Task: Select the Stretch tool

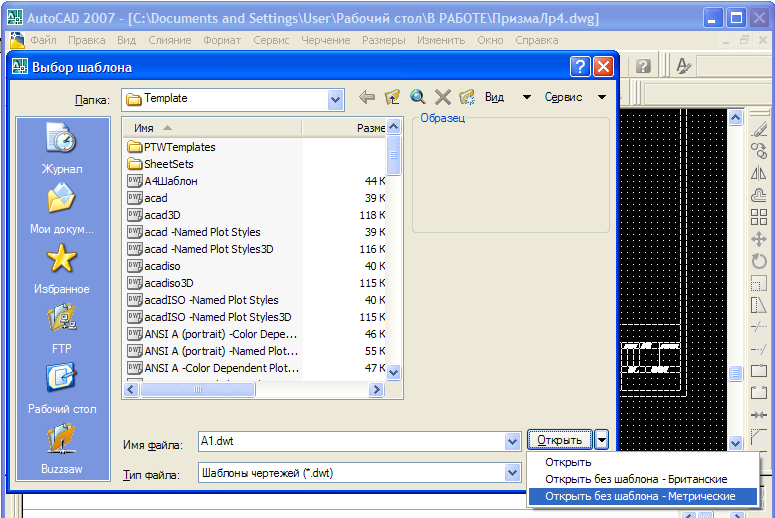Action: [x=759, y=305]
